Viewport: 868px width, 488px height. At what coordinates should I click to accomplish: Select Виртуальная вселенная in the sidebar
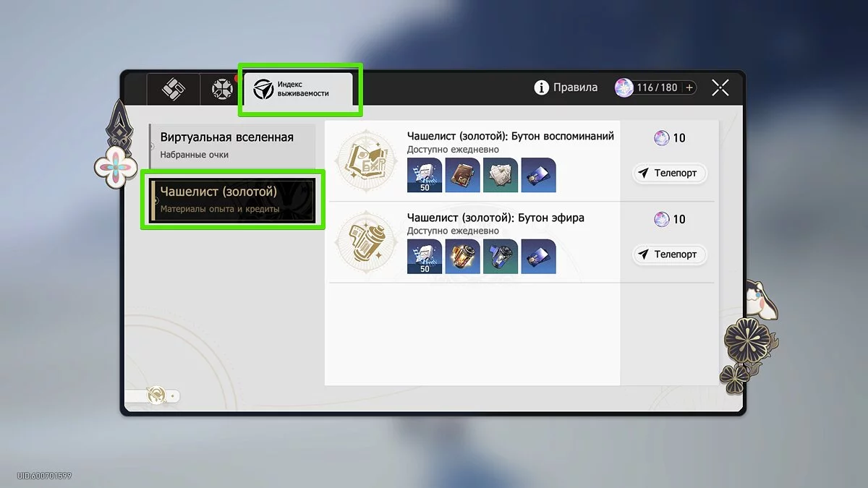click(x=232, y=145)
